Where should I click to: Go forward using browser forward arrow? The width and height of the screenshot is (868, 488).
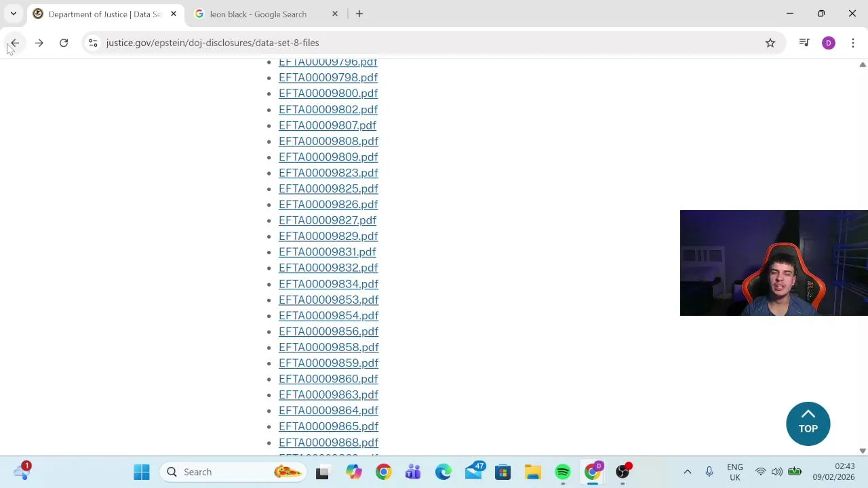[39, 43]
